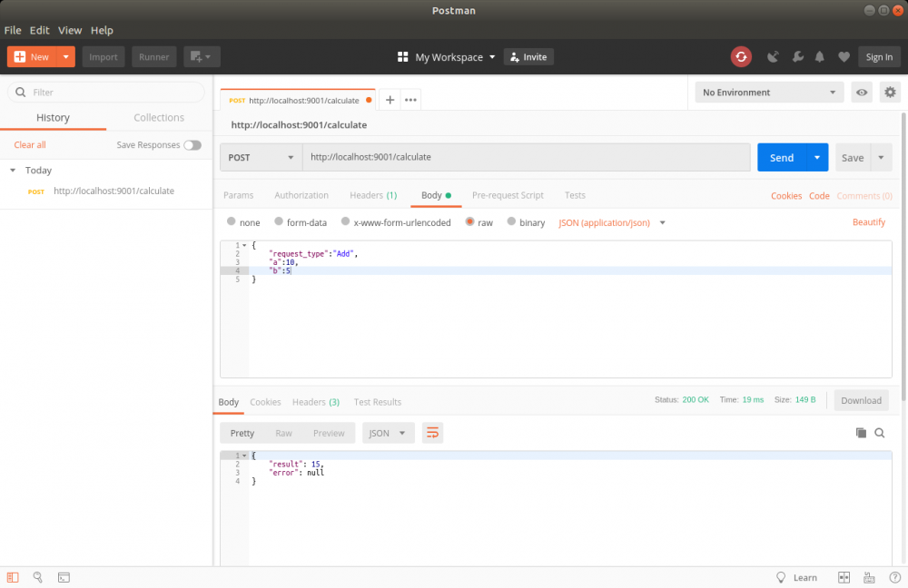
Task: Open the tab options ellipsis menu
Action: pyautogui.click(x=410, y=100)
